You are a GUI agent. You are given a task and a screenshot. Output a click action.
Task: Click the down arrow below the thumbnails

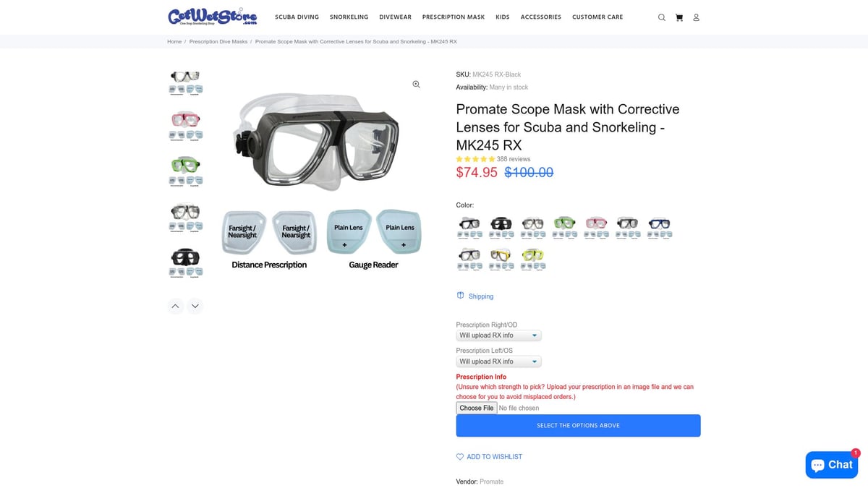click(195, 306)
